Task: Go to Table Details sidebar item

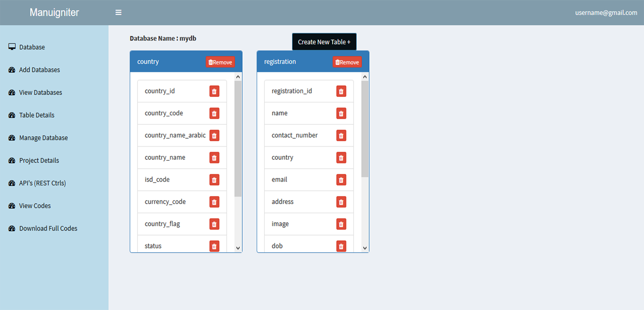Action: (x=37, y=115)
